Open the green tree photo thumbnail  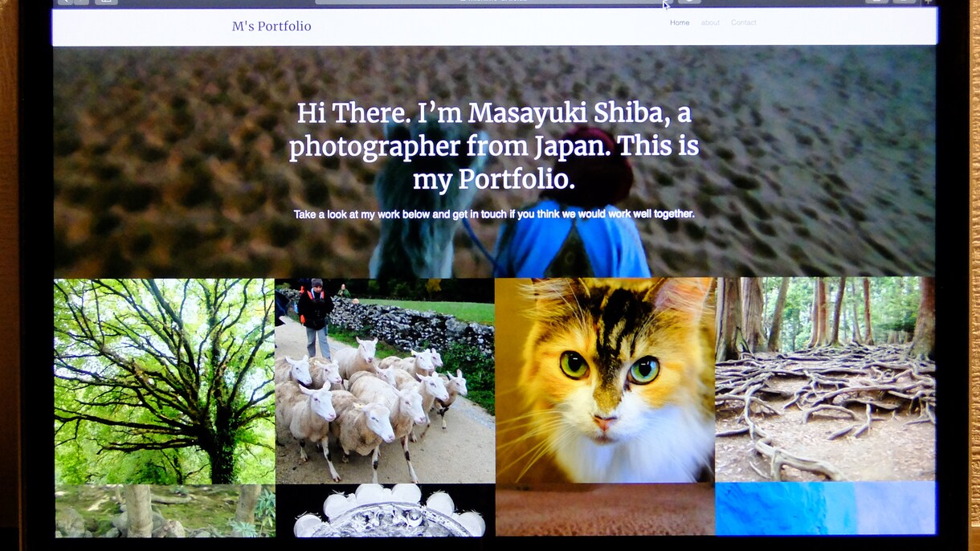165,382
